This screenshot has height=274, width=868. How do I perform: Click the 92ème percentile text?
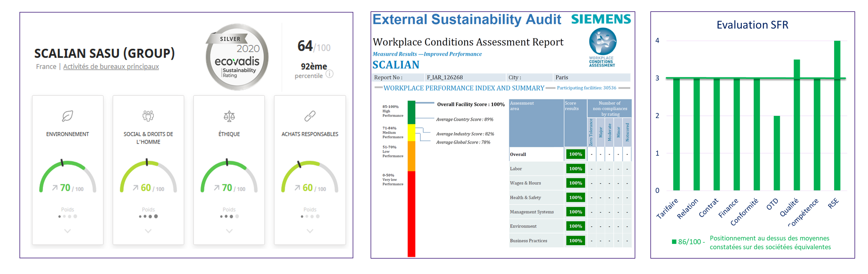[314, 66]
